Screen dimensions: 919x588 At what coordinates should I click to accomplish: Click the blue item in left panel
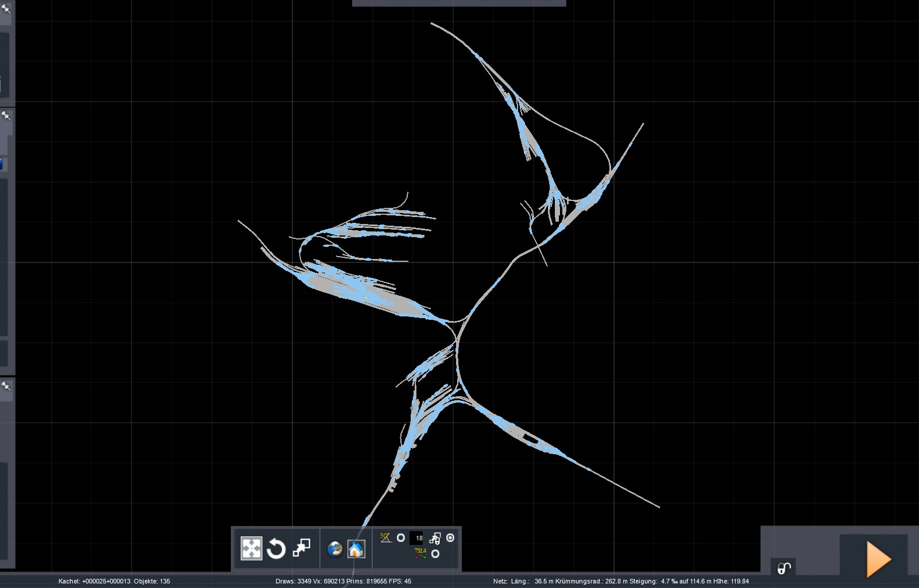[2, 165]
